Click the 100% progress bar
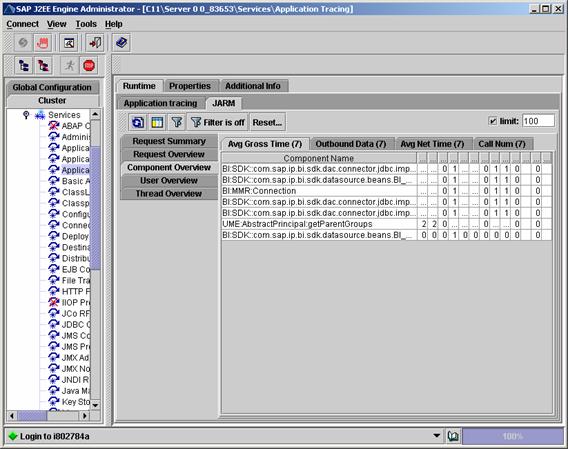This screenshot has width=568, height=449. (513, 436)
